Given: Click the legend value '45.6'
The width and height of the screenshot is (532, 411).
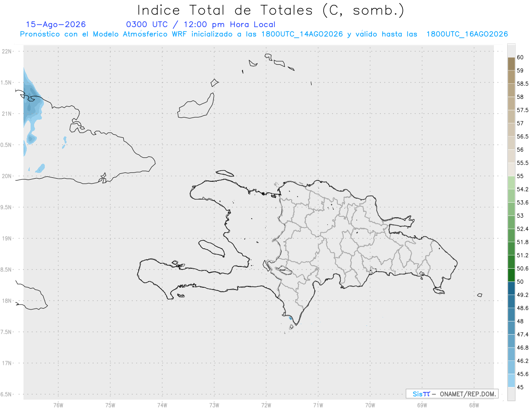Looking at the screenshot, I should coord(522,374).
